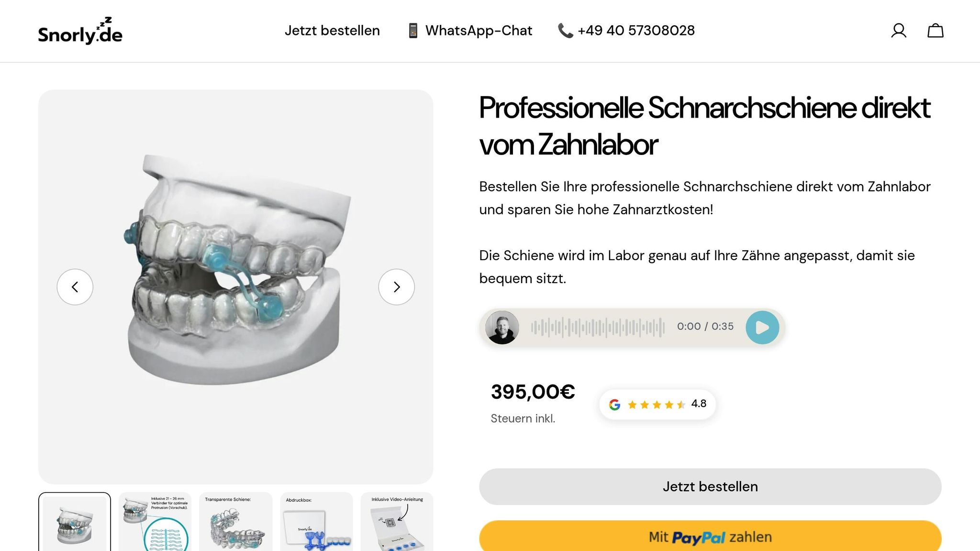Open the user account icon
Image resolution: width=980 pixels, height=551 pixels.
pos(899,31)
